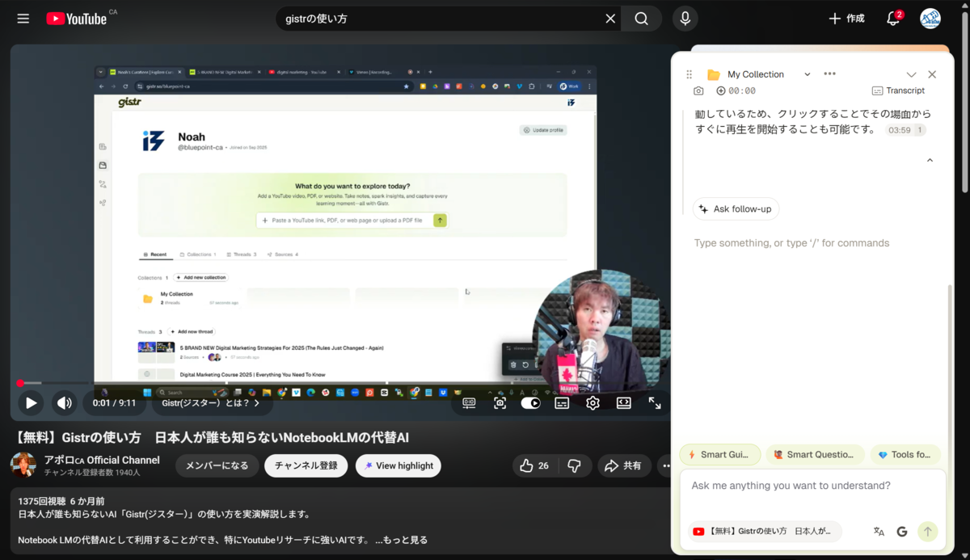Clear the search box text with X
This screenshot has width=970, height=560.
pos(611,19)
